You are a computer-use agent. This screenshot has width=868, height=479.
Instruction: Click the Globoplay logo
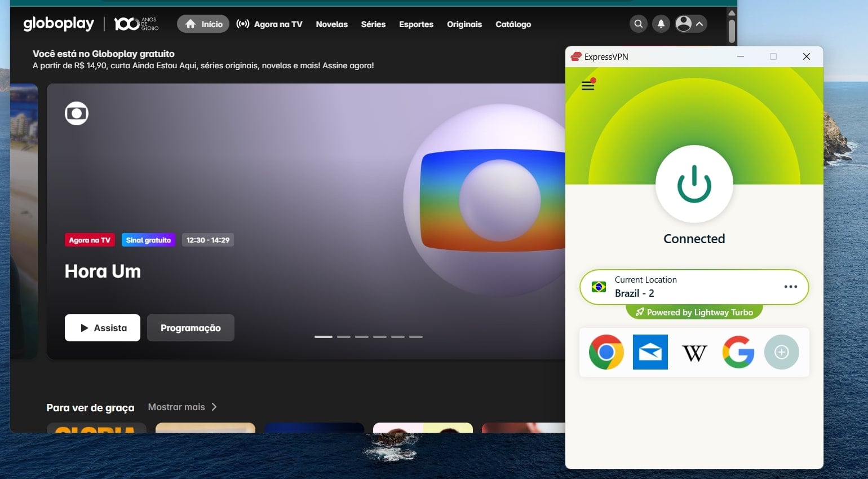click(x=58, y=24)
